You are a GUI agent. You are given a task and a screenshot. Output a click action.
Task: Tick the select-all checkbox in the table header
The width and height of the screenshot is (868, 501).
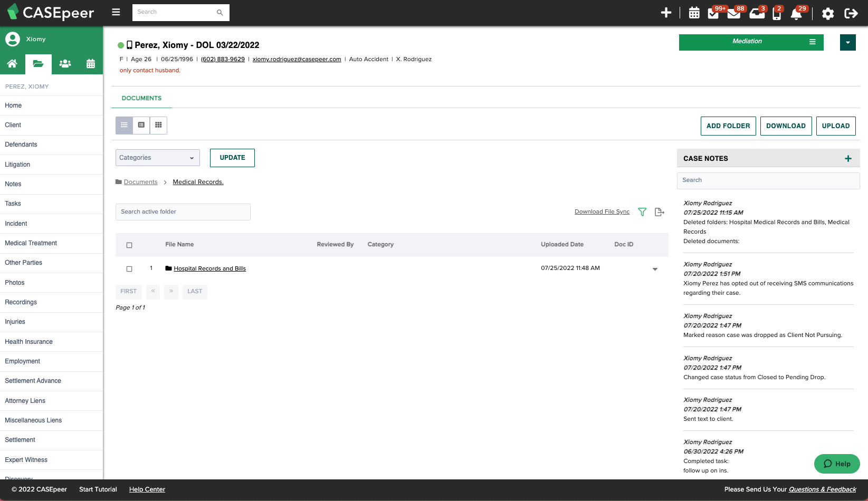[x=129, y=245]
